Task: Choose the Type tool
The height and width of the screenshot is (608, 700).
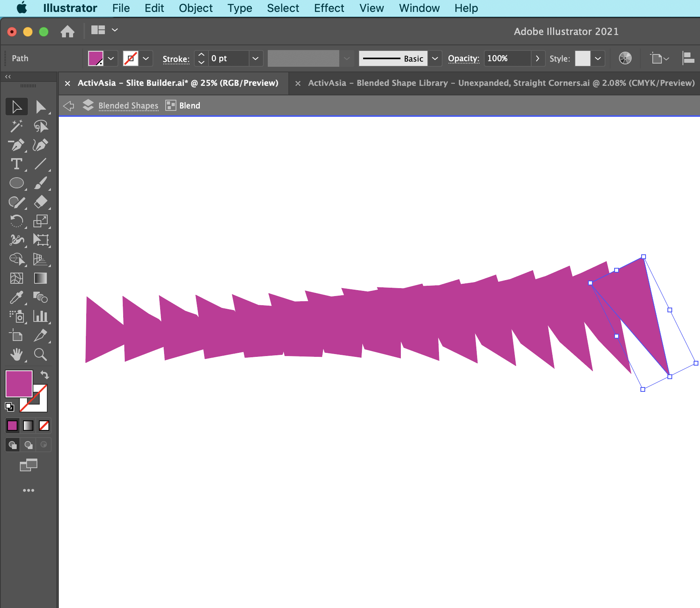Action: pyautogui.click(x=17, y=164)
